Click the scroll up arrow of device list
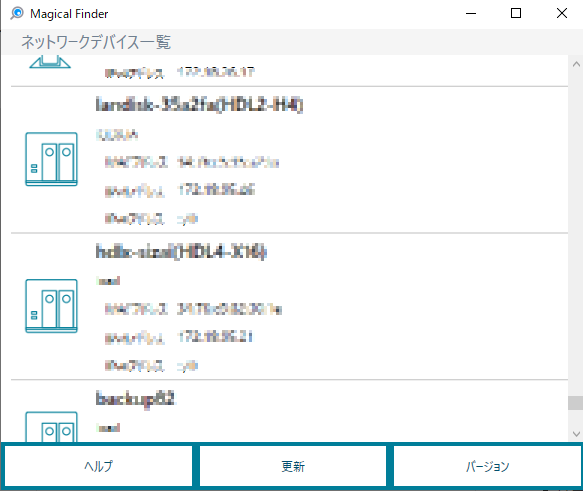Screen dimensions: 583x491 576,64
